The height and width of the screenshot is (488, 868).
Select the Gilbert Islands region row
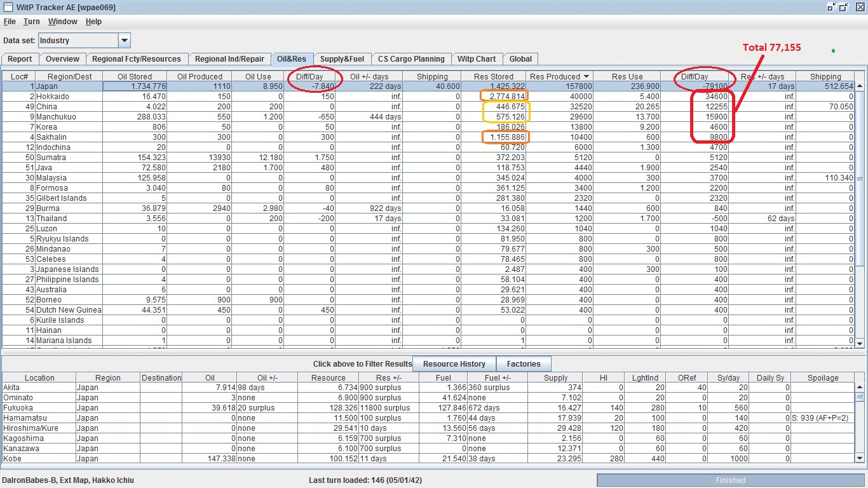click(x=428, y=198)
